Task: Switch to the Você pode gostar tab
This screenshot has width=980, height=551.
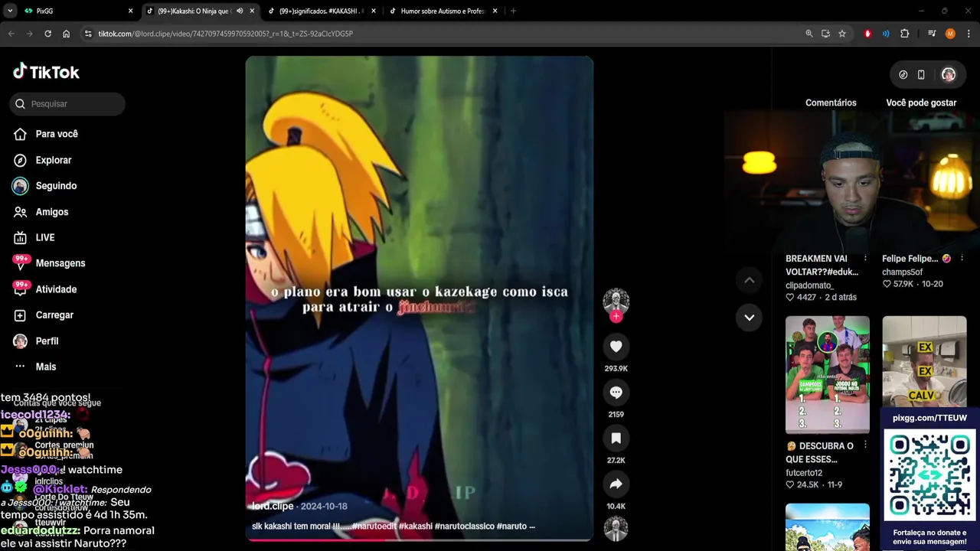Action: 921,103
